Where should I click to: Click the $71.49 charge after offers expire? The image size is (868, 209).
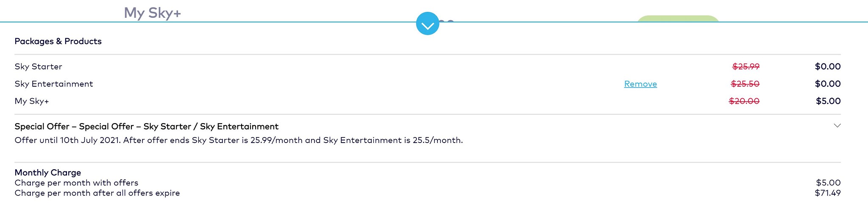tap(828, 193)
